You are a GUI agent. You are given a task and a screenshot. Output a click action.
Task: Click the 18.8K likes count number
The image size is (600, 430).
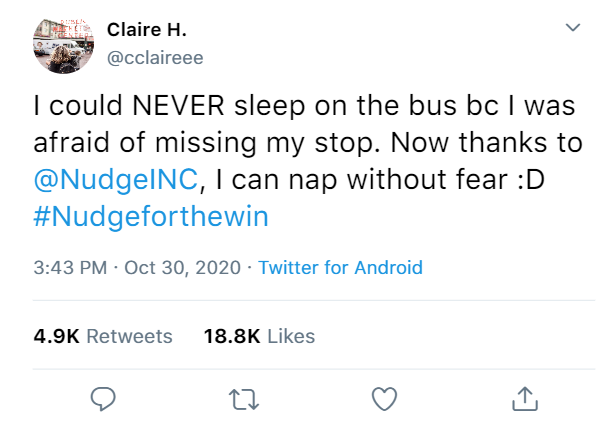pyautogui.click(x=232, y=336)
